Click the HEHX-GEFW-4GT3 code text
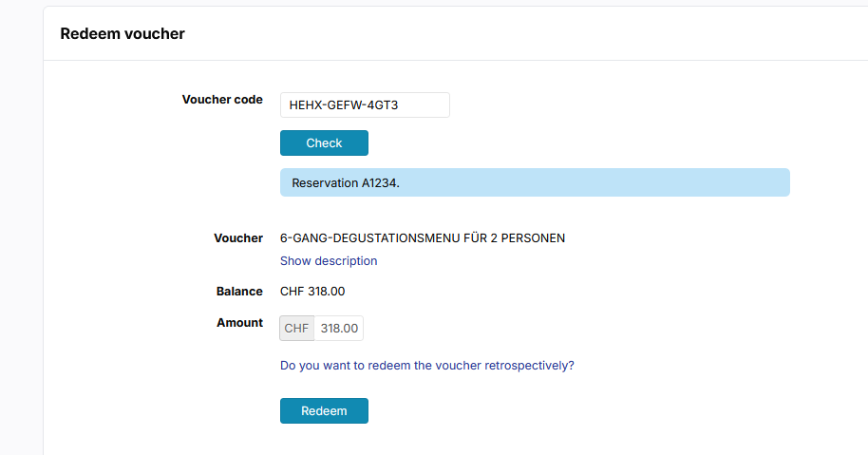The width and height of the screenshot is (868, 455). coord(343,105)
